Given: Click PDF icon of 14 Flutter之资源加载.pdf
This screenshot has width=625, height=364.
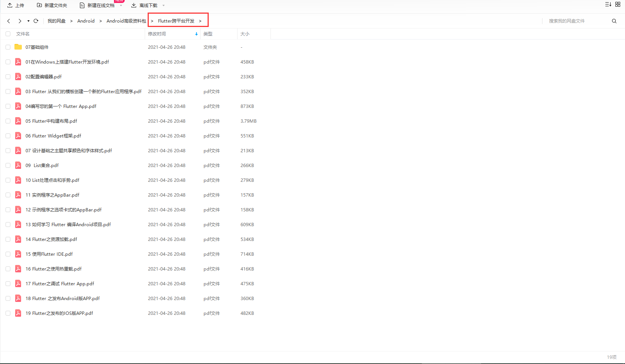Looking at the screenshot, I should coord(18,239).
